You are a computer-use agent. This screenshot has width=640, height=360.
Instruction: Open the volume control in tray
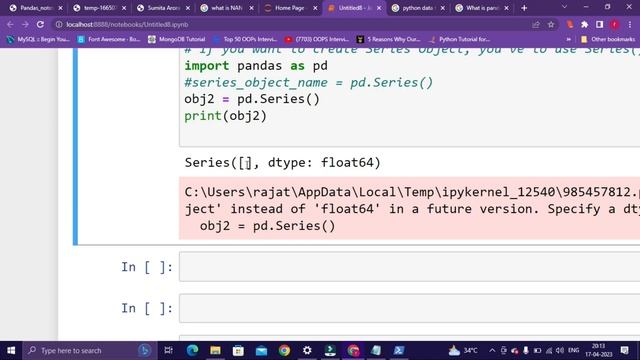(x=560, y=350)
